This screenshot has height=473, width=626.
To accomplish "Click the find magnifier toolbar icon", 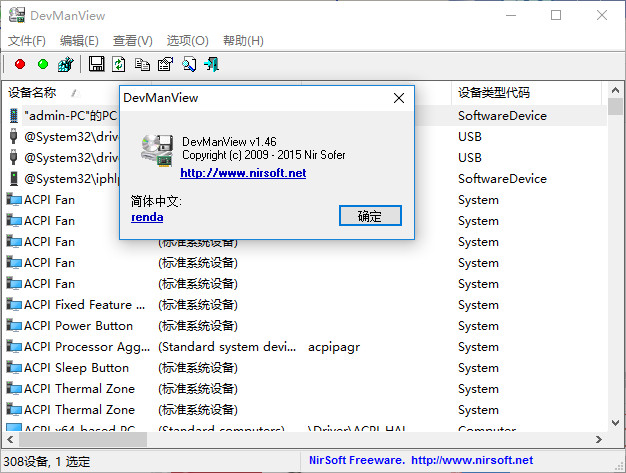I will 189,64.
